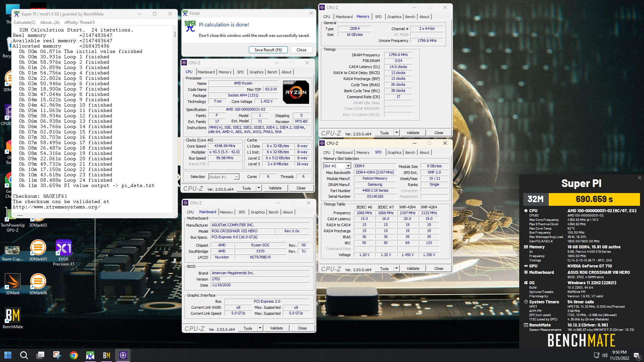Open Affinity: Thread 0 menu
644x362 pixels.
[79, 22]
